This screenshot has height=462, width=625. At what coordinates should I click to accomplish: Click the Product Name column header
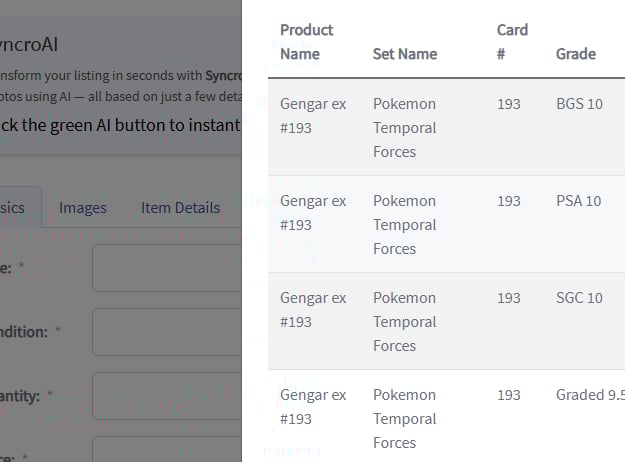(307, 42)
